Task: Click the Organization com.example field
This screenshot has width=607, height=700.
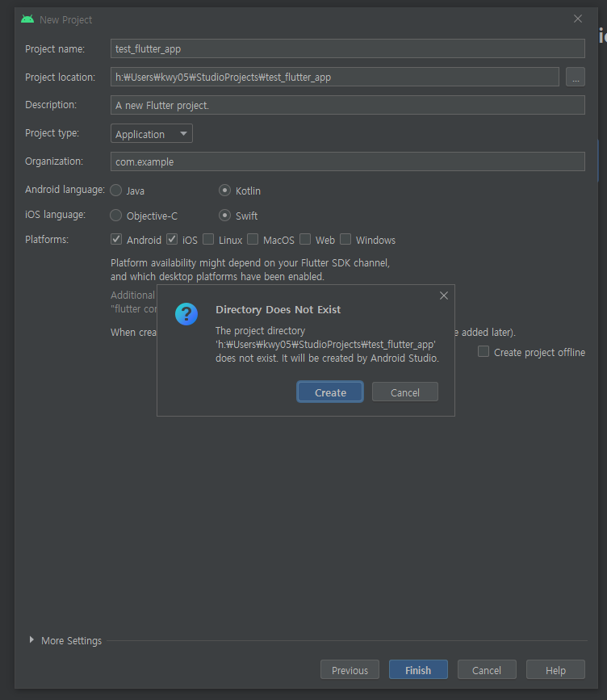Action: [x=348, y=161]
